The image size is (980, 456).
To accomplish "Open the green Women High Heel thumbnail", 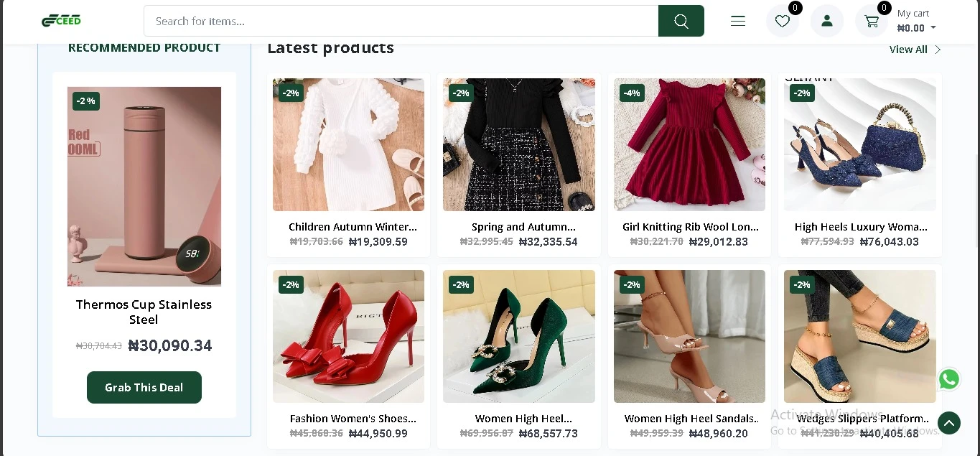I will point(518,336).
